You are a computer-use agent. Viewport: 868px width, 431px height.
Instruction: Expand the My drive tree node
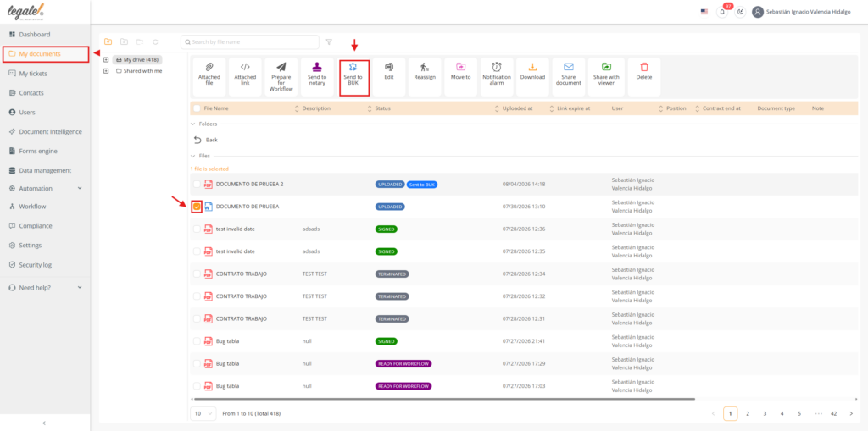(x=106, y=60)
